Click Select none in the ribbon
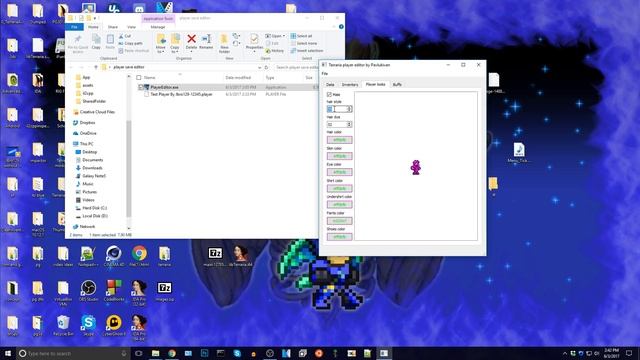The image size is (640, 360). pyautogui.click(x=304, y=43)
